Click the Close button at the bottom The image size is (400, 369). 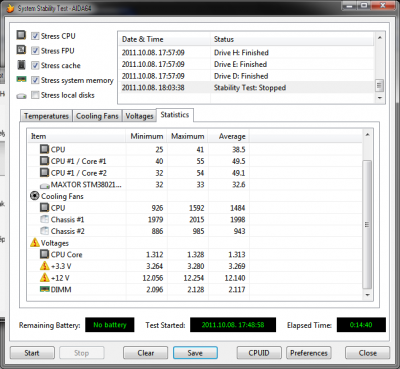click(x=368, y=353)
